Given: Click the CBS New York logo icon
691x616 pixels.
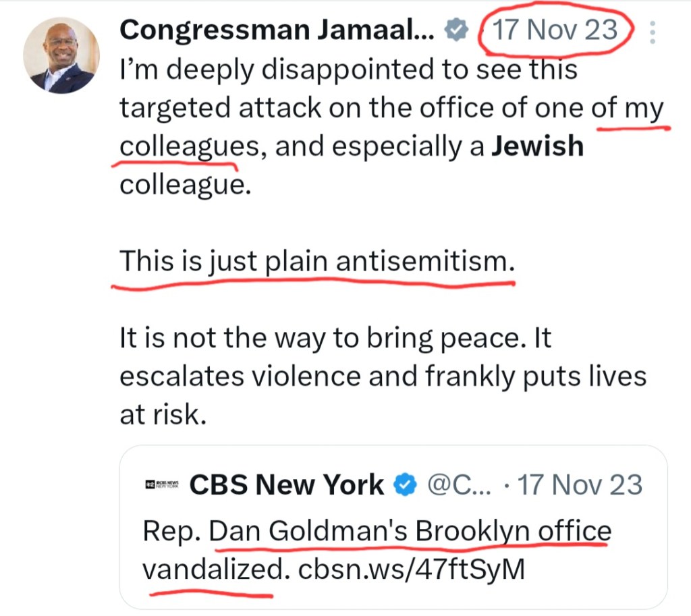Looking at the screenshot, I should (x=161, y=485).
